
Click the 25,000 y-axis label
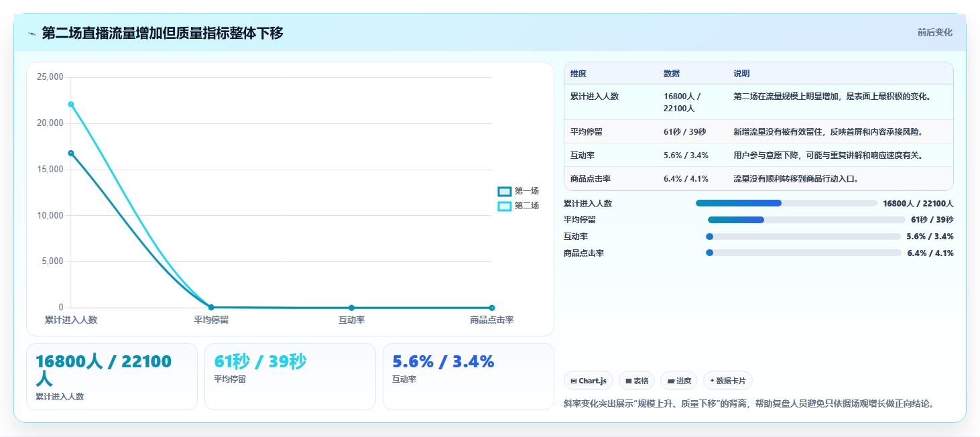coord(50,77)
